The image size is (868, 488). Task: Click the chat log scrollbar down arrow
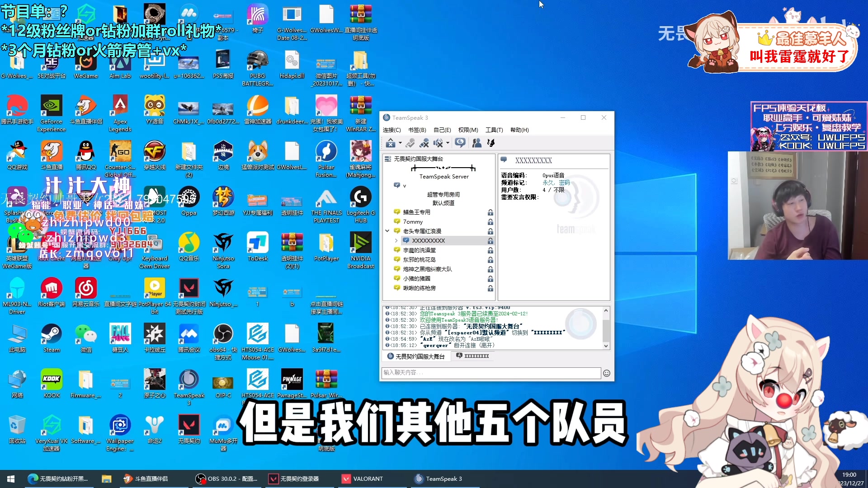(x=606, y=346)
